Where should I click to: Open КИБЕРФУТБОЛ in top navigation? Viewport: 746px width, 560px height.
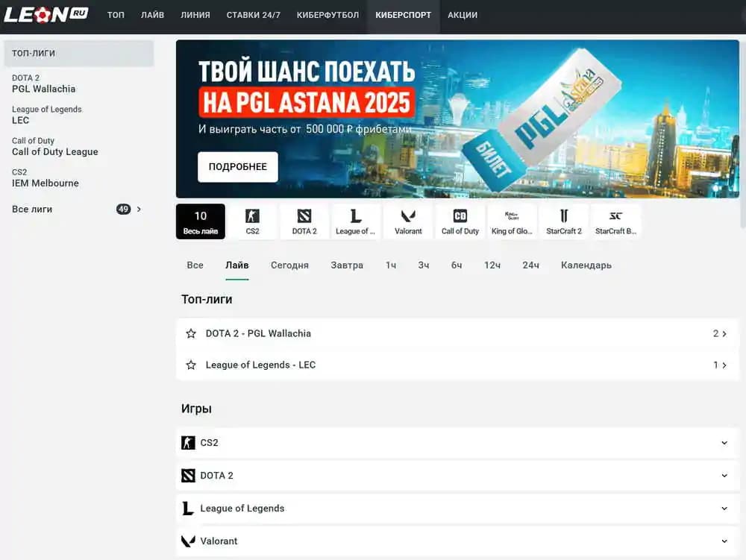327,15
